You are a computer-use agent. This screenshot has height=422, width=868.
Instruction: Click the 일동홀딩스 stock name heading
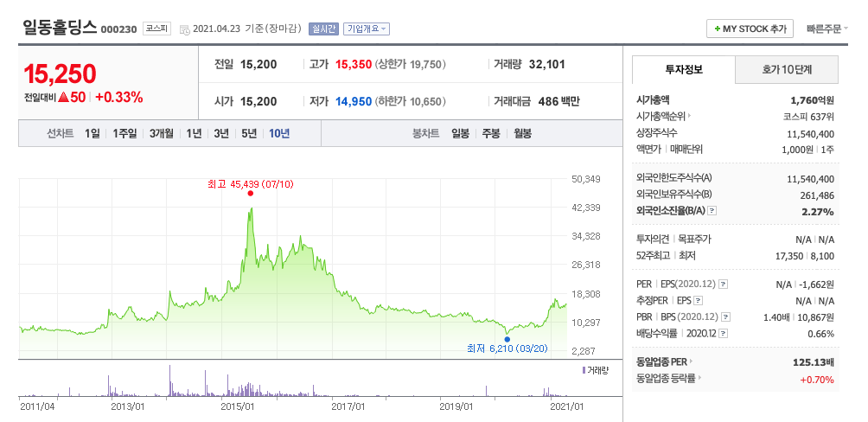[60, 27]
